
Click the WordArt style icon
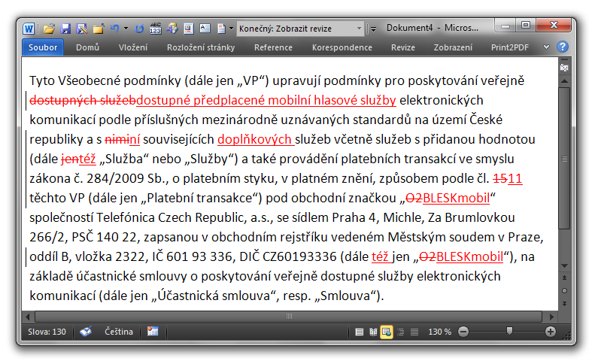172,29
